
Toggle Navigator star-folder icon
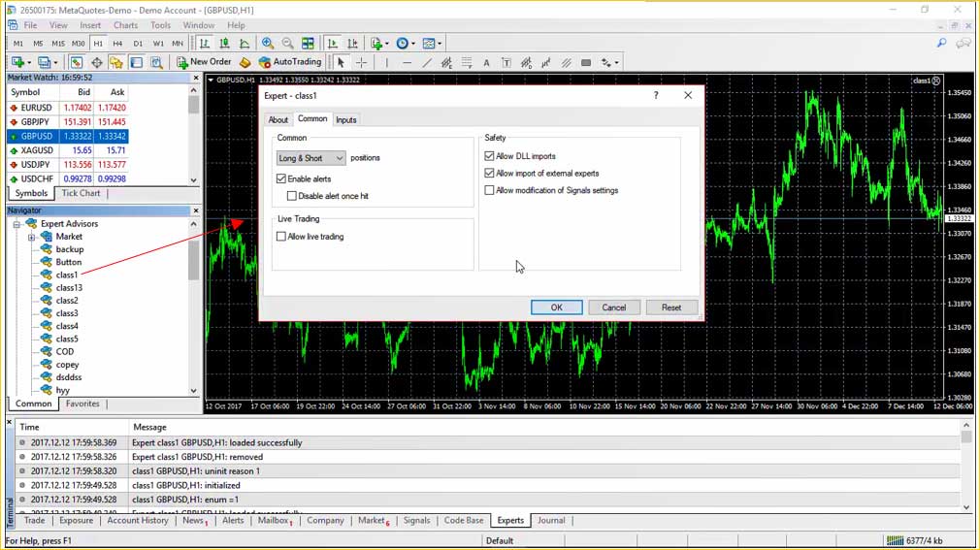pos(116,62)
